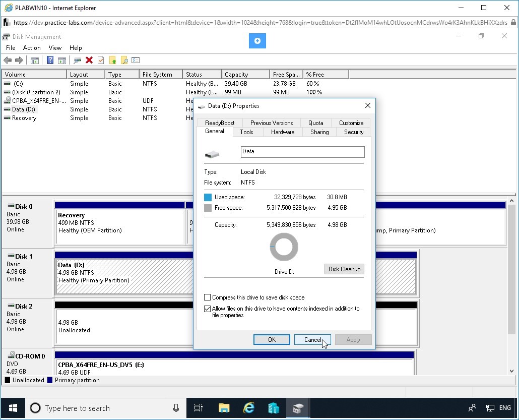Click the Internet Explorer address bar URL
This screenshot has height=420, width=519.
pos(260,23)
